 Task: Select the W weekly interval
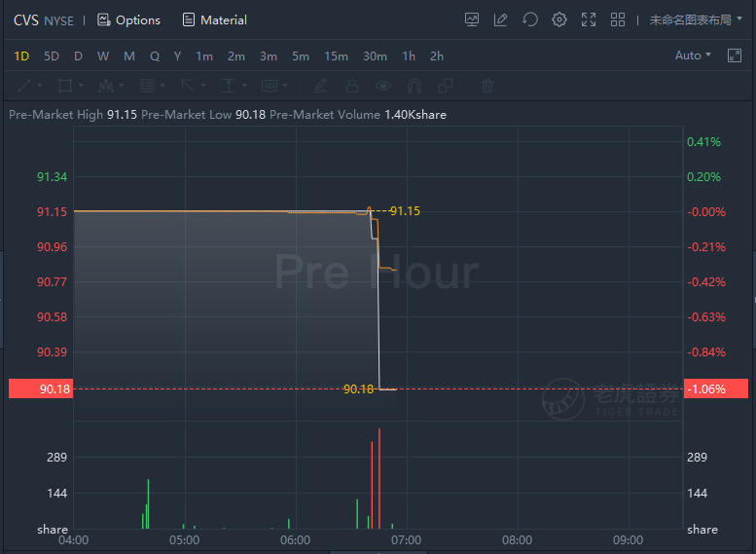coord(103,56)
